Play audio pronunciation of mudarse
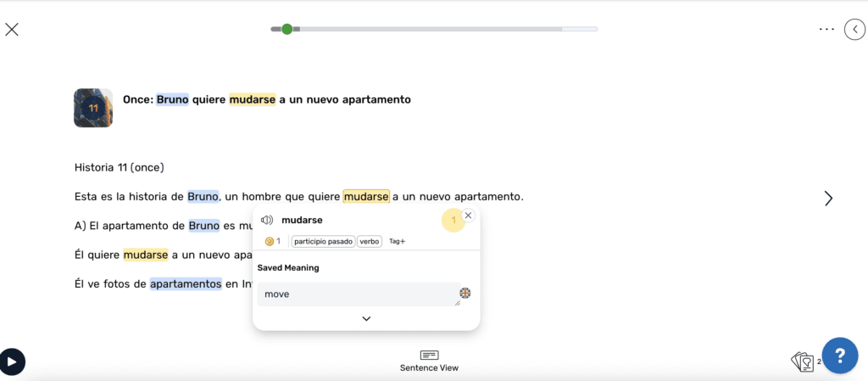Viewport: 868px width, 381px height. coord(267,221)
